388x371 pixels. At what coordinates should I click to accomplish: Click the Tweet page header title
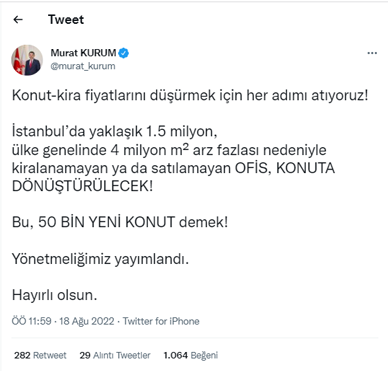66,20
